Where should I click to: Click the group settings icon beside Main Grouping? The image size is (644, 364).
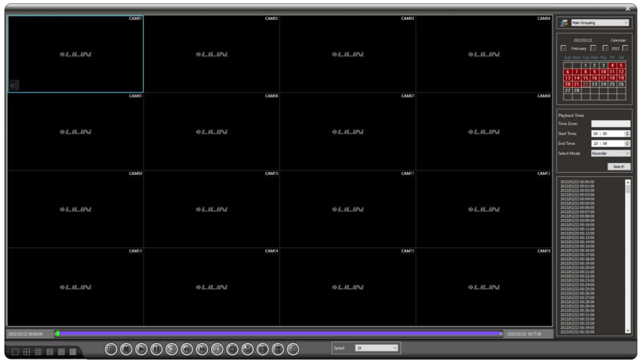(564, 23)
